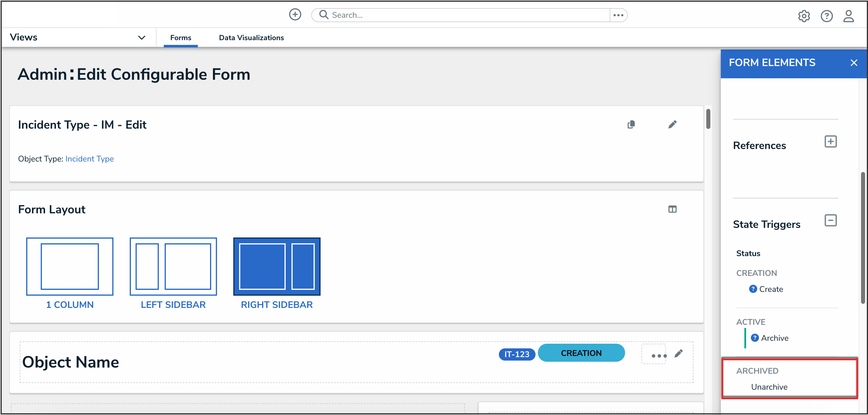
Task: Open the user profile icon
Action: [848, 16]
